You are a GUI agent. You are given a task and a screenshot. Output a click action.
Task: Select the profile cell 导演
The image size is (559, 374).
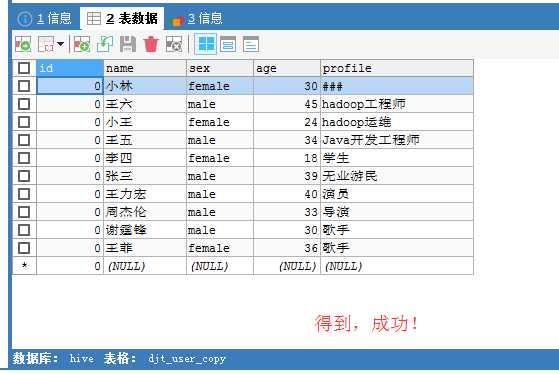pos(397,212)
